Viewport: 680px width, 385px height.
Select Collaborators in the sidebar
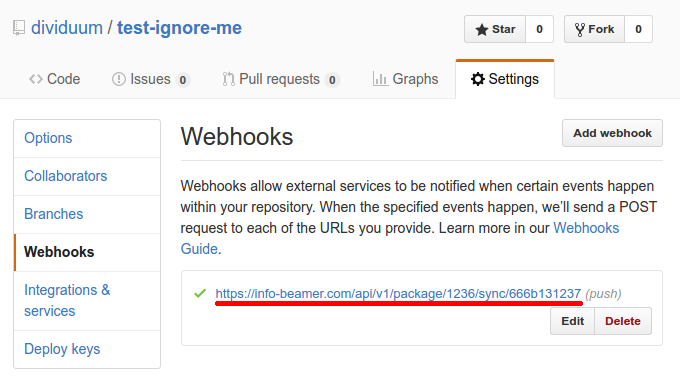[x=65, y=176]
